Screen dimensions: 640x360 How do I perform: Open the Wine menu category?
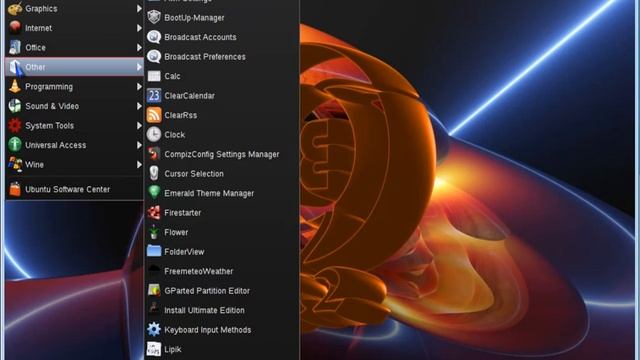click(74, 164)
